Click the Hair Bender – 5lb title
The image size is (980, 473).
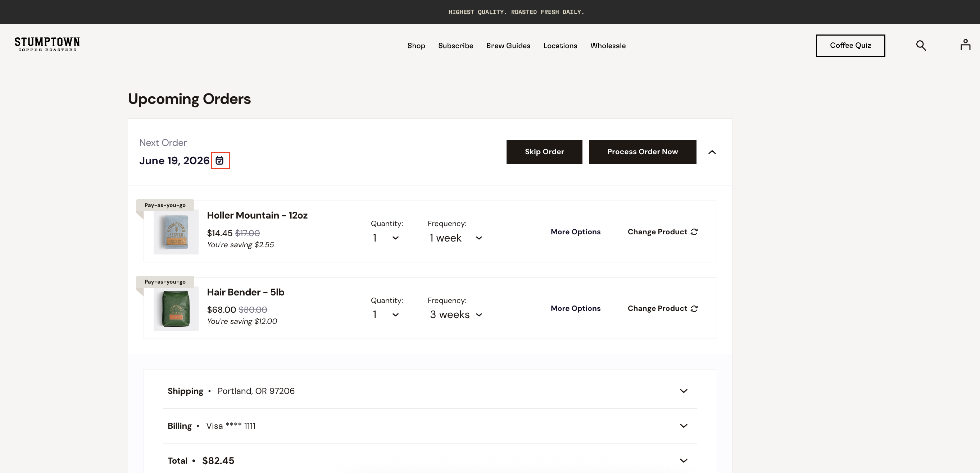coord(246,292)
